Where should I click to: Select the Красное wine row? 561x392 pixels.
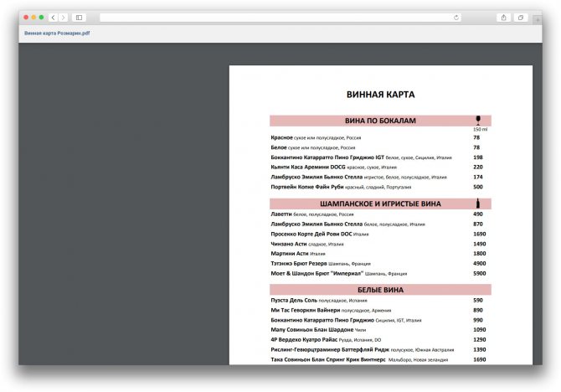coord(380,138)
